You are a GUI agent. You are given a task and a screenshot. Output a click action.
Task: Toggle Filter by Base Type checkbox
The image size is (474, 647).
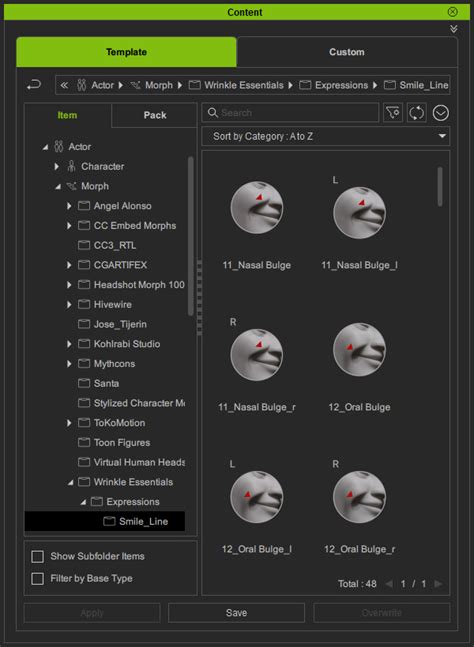pyautogui.click(x=38, y=579)
